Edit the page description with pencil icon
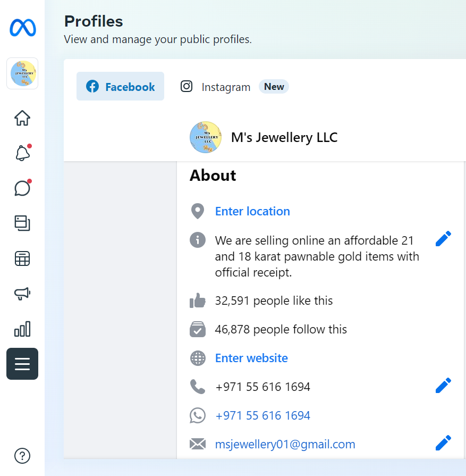 coord(443,239)
